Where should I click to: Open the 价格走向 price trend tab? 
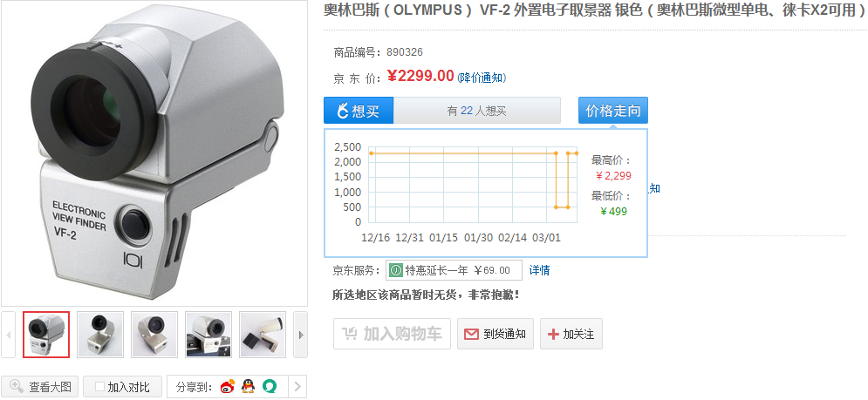pos(612,111)
